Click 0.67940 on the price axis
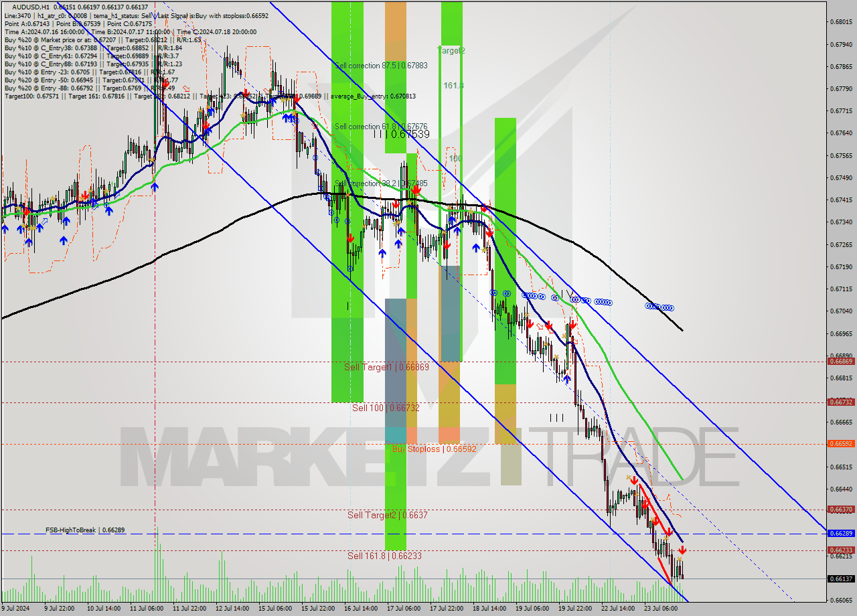The height and width of the screenshot is (616, 857). point(841,44)
